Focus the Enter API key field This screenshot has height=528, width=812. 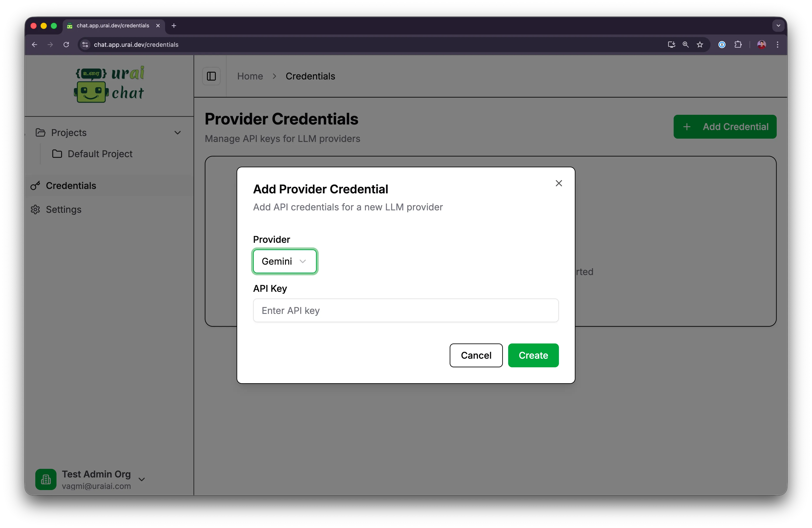pyautogui.click(x=406, y=310)
